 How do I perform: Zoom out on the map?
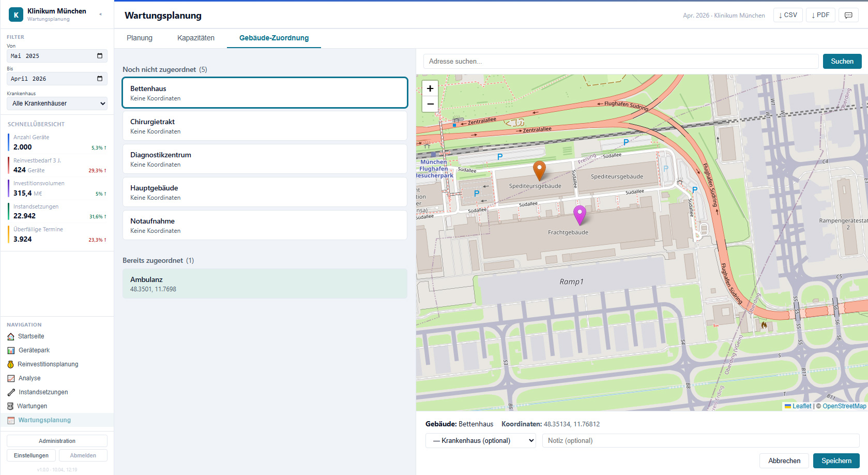point(430,104)
